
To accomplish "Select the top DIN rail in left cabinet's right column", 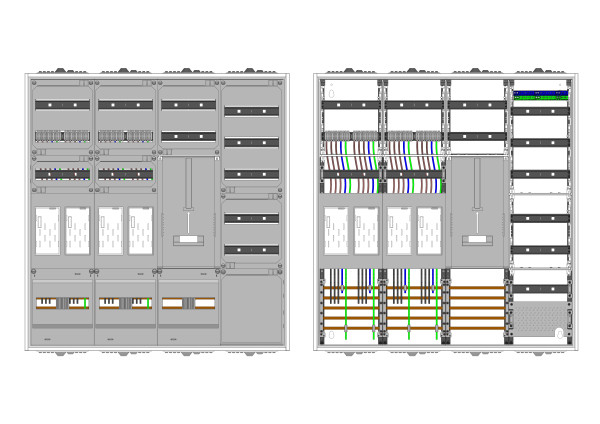I will click(251, 112).
